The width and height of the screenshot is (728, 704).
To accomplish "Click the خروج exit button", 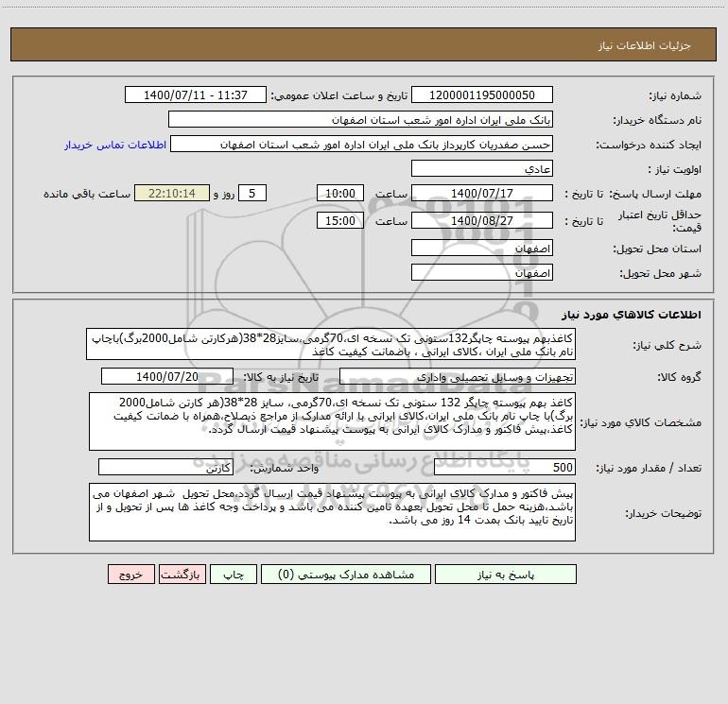I will (x=130, y=575).
